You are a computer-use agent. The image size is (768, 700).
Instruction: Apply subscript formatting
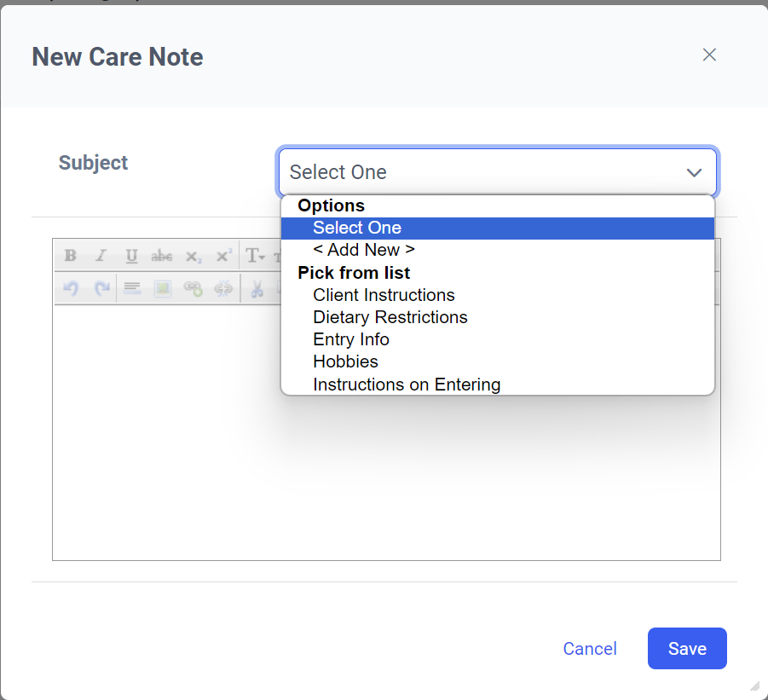click(x=193, y=255)
